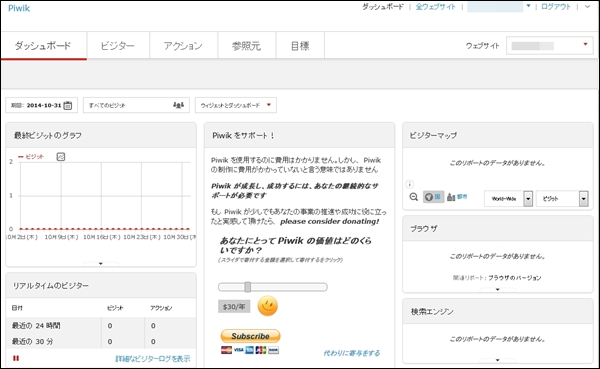Click the 最近の 30 分 row label
The height and width of the screenshot is (369, 600).
point(33,341)
